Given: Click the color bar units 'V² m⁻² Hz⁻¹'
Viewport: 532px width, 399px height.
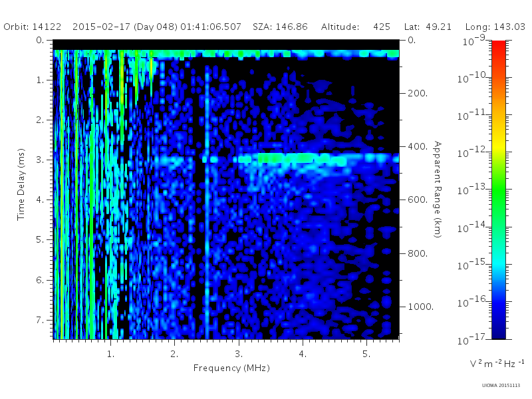Looking at the screenshot, I should point(497,363).
